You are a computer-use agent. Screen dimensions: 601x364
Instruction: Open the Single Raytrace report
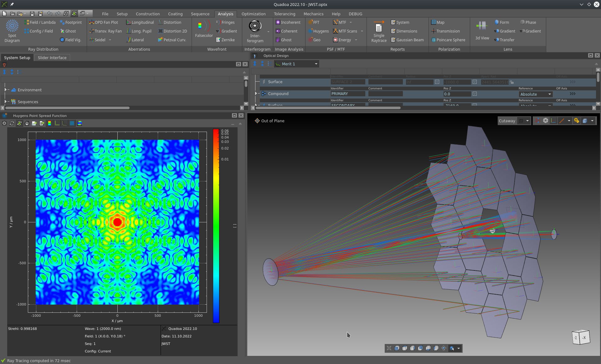(x=379, y=31)
